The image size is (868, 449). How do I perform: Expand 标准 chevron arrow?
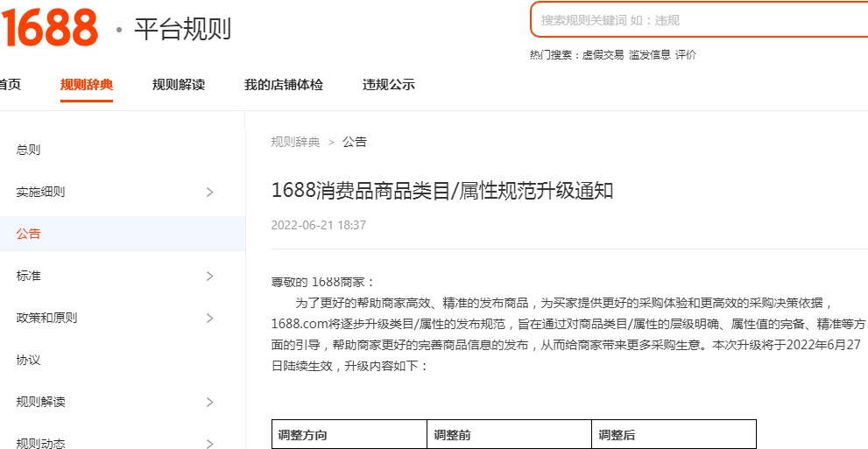(x=210, y=276)
